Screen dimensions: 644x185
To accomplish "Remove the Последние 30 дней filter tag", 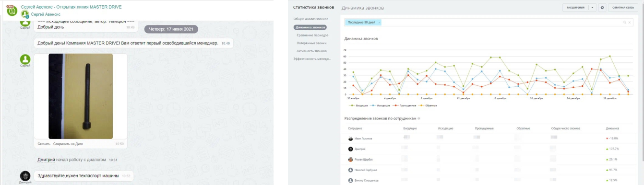I will point(379,23).
